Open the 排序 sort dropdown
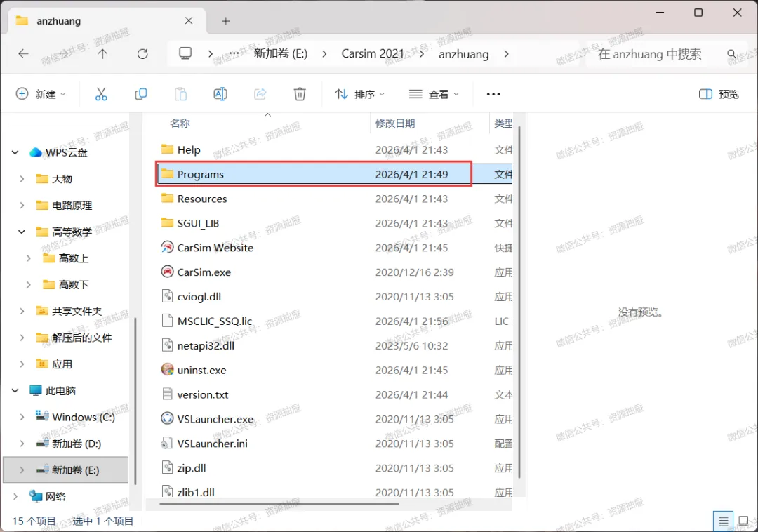This screenshot has width=758, height=532. (x=359, y=94)
